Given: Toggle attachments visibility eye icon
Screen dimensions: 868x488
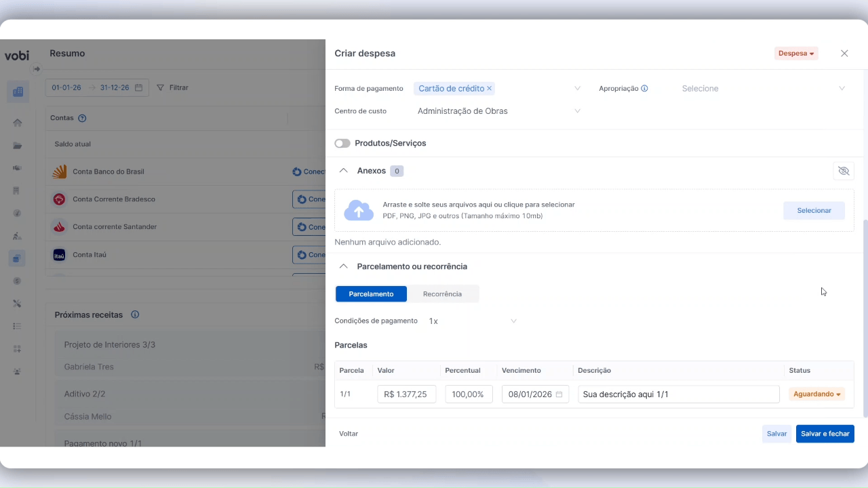Looking at the screenshot, I should click(844, 171).
